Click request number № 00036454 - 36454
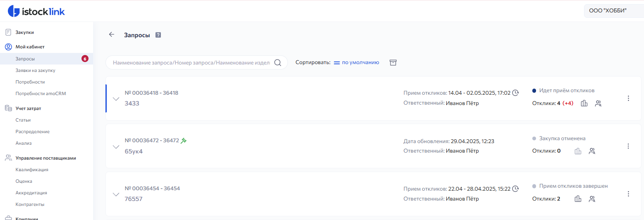 point(152,189)
